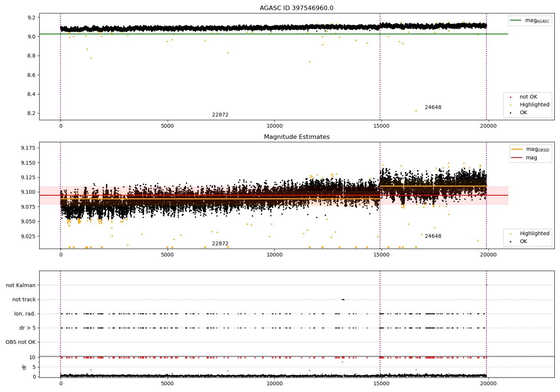Screen dimensions: 560x392
Task: Select the "OBS not OK" axis label
Action: [21, 342]
